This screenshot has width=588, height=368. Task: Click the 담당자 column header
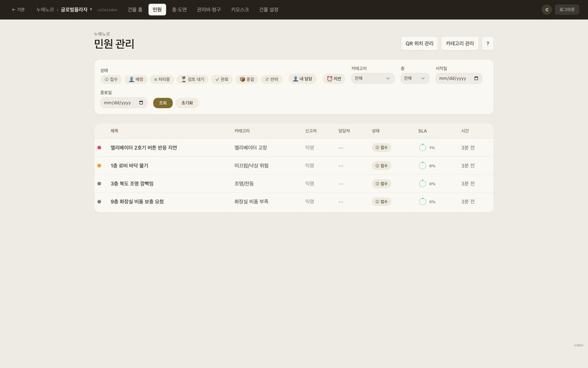[344, 131]
